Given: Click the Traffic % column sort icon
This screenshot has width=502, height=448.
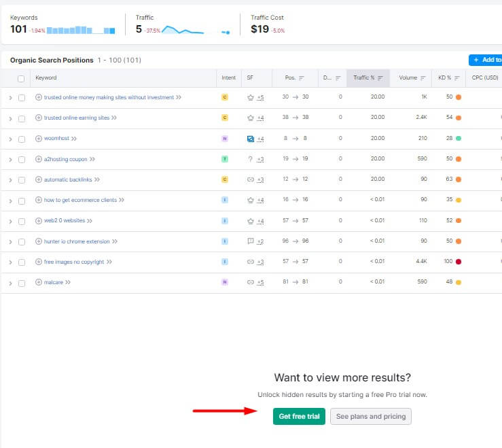Looking at the screenshot, I should tap(380, 78).
